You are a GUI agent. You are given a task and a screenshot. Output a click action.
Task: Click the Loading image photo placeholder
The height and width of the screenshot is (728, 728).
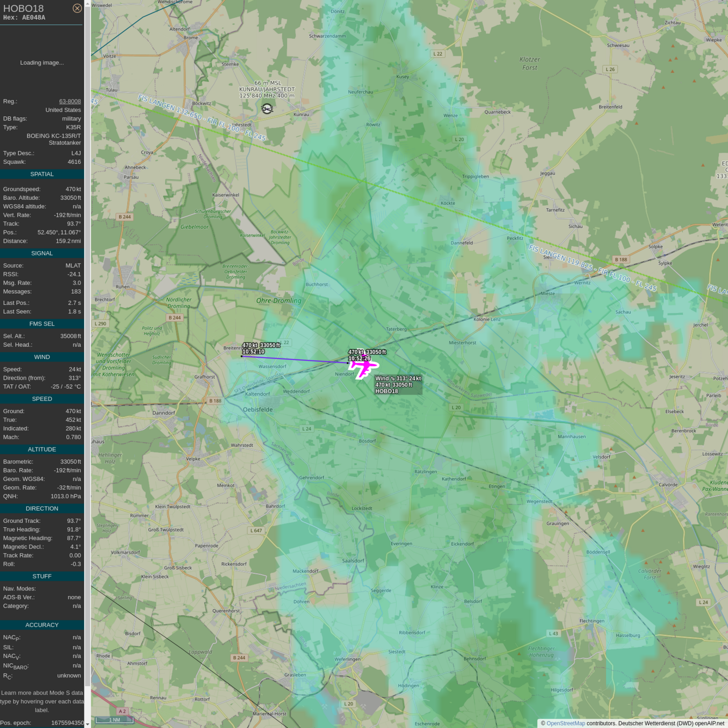click(42, 63)
